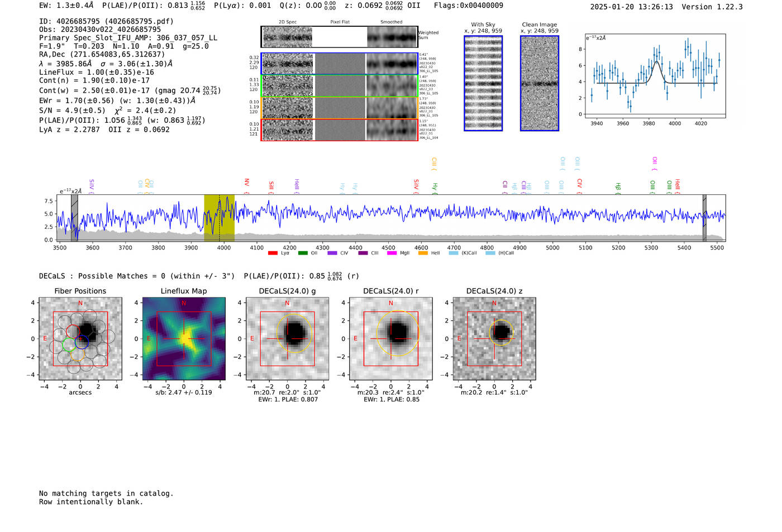
Task: Open the DECaLS(24.0) g cutout
Action: [x=287, y=339]
